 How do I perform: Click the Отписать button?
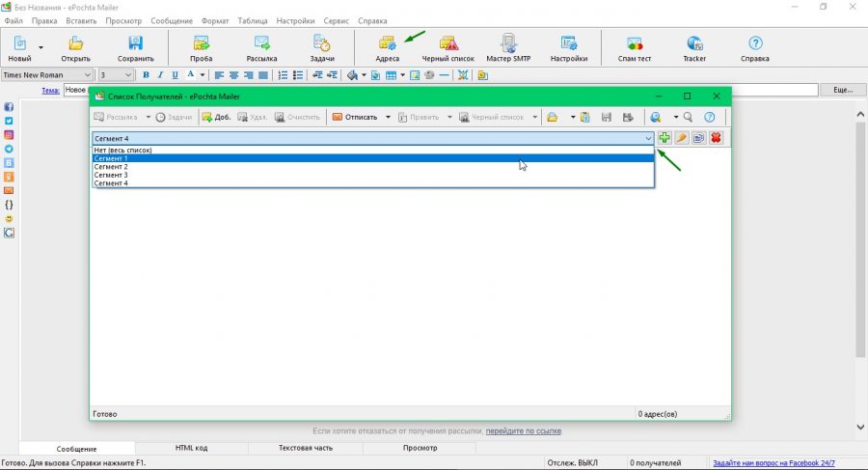(355, 117)
